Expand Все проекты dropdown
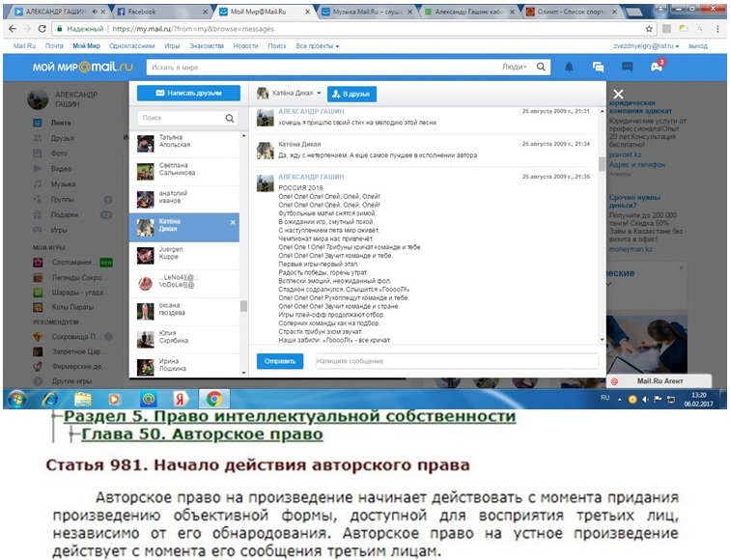Screen dimensions: 730x560 [318, 46]
